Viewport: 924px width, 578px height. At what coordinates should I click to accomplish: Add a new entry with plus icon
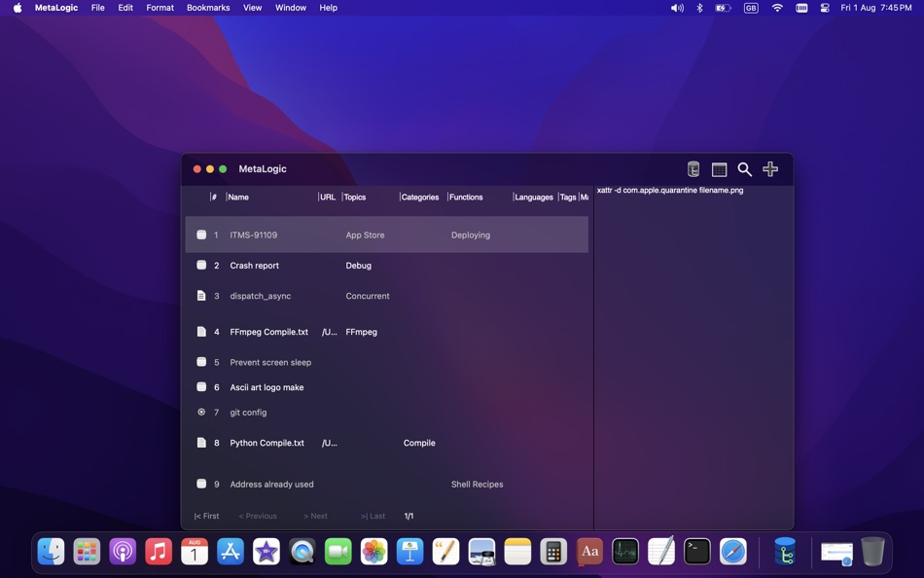770,169
